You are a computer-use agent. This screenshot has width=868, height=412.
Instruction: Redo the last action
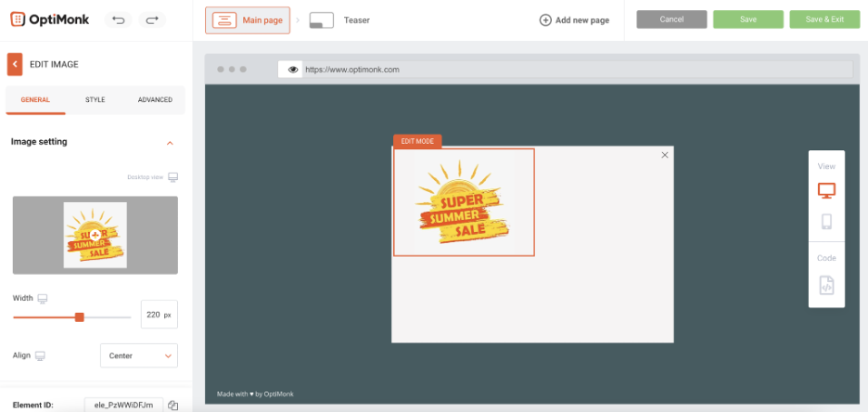coord(152,19)
